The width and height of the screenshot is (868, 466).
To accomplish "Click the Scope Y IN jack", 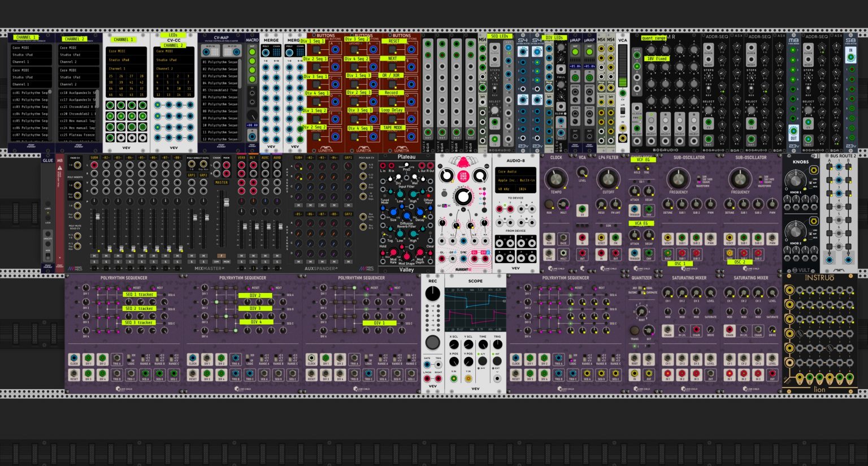I will pos(468,379).
